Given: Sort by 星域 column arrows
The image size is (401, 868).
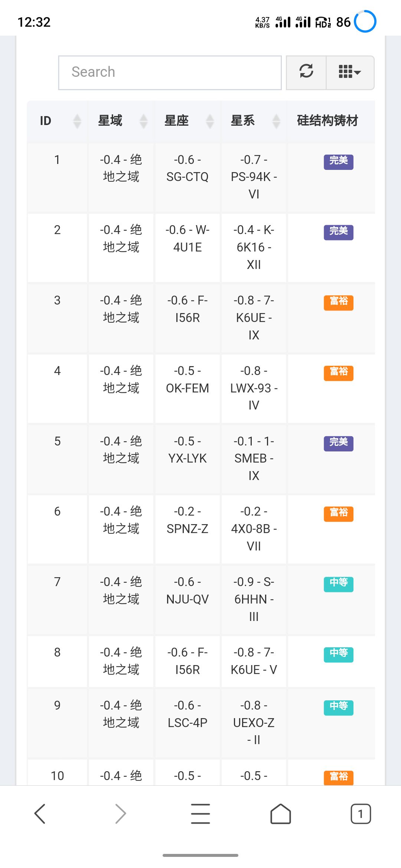Looking at the screenshot, I should click(x=143, y=121).
